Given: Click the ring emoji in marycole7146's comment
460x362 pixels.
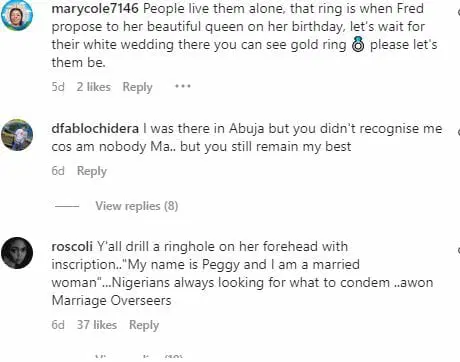Looking at the screenshot, I should click(358, 45).
